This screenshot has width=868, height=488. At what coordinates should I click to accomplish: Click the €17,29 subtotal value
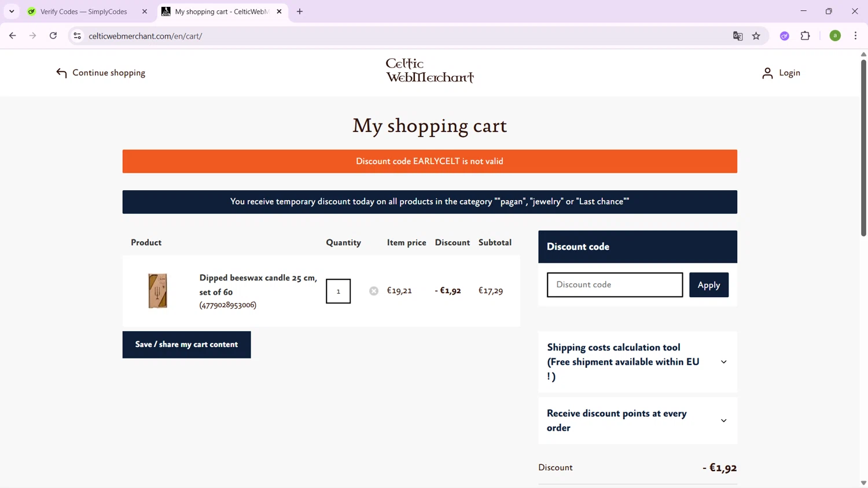[x=491, y=291]
